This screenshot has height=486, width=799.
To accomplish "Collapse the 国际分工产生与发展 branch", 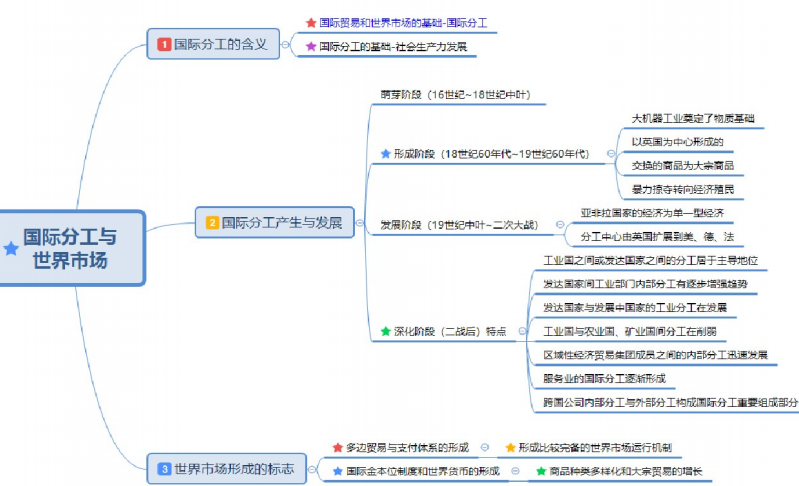I will tap(360, 223).
